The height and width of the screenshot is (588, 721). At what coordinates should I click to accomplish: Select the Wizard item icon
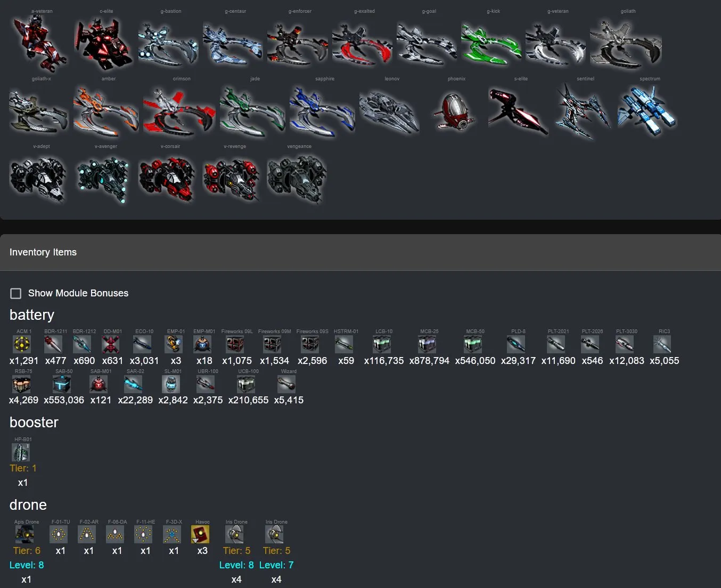pos(286,384)
